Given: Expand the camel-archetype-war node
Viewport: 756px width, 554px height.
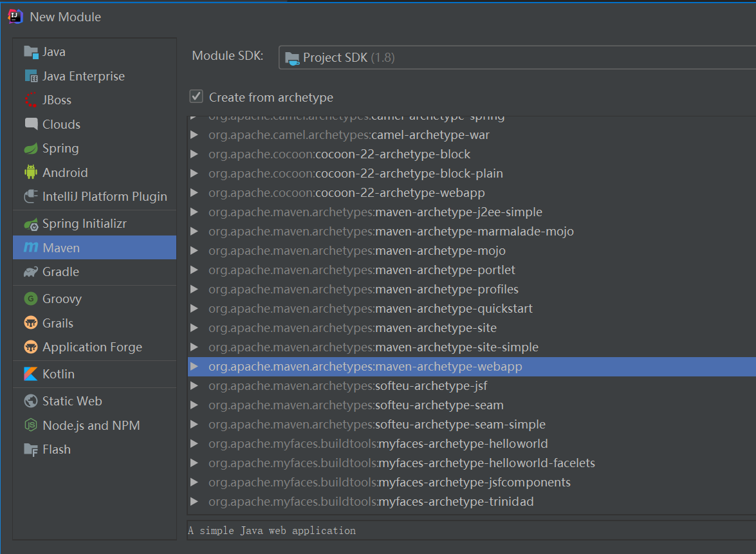Looking at the screenshot, I should pyautogui.click(x=194, y=135).
